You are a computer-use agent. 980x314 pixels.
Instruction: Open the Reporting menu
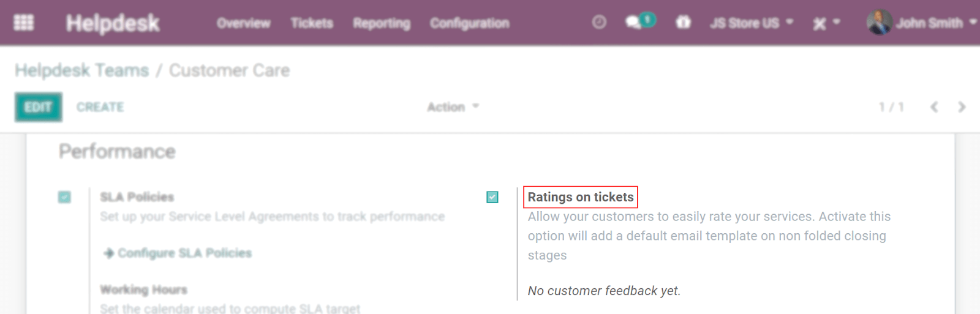pos(382,23)
